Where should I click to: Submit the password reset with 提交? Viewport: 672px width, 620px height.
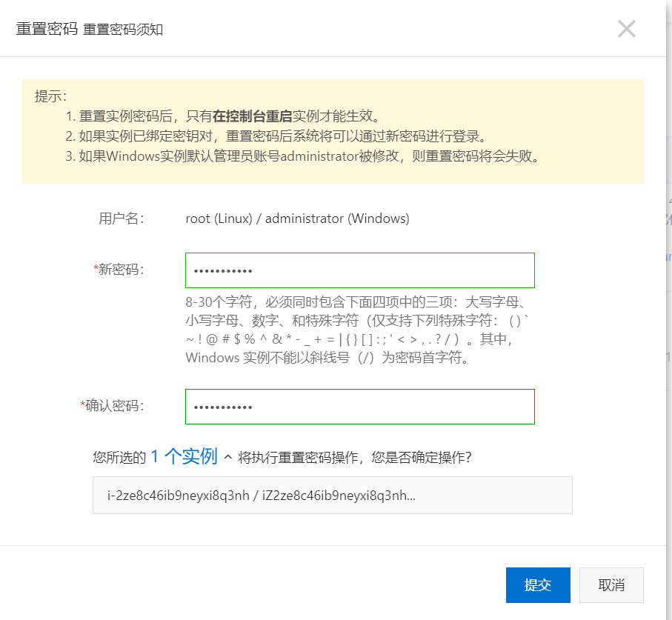click(x=538, y=584)
